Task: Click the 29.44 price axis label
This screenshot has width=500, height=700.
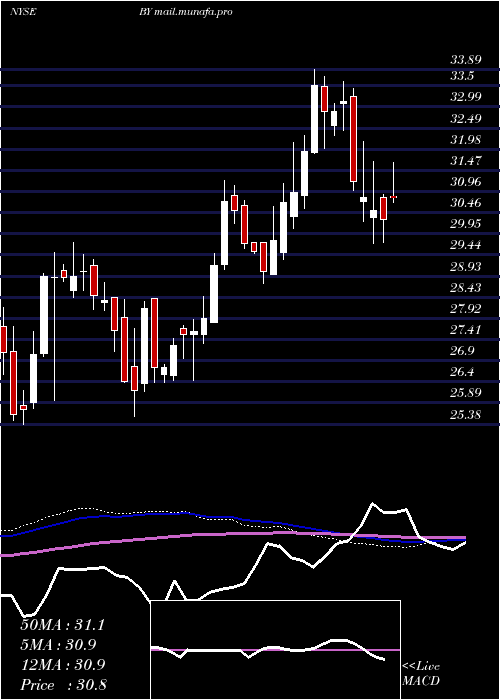Action: pyautogui.click(x=466, y=245)
